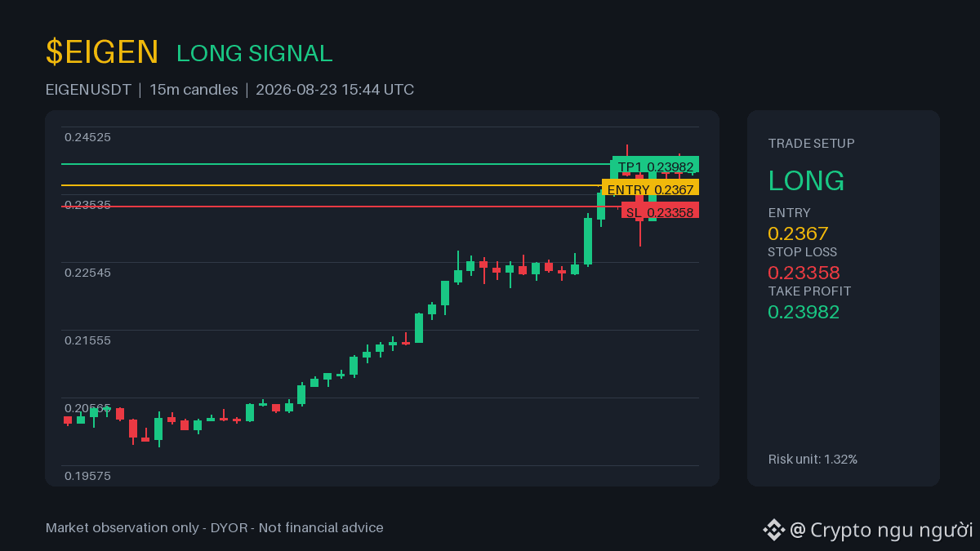Click the Binance diamond logo icon
Screen dimensions: 980x551
(x=773, y=530)
